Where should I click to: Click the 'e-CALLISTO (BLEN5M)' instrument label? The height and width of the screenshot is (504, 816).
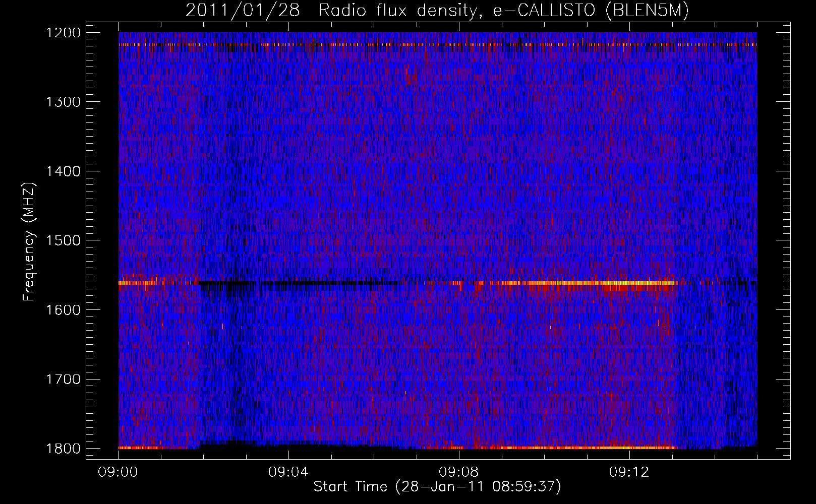[591, 11]
